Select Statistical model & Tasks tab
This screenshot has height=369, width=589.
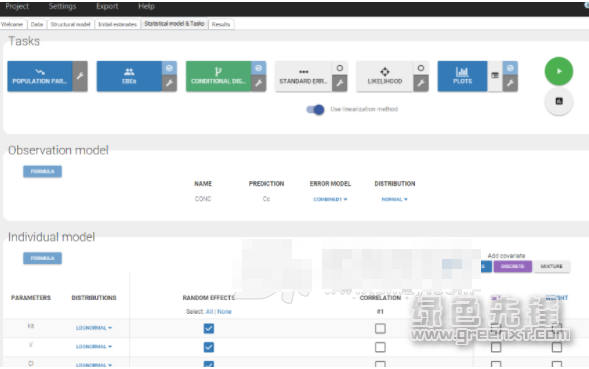coord(174,24)
